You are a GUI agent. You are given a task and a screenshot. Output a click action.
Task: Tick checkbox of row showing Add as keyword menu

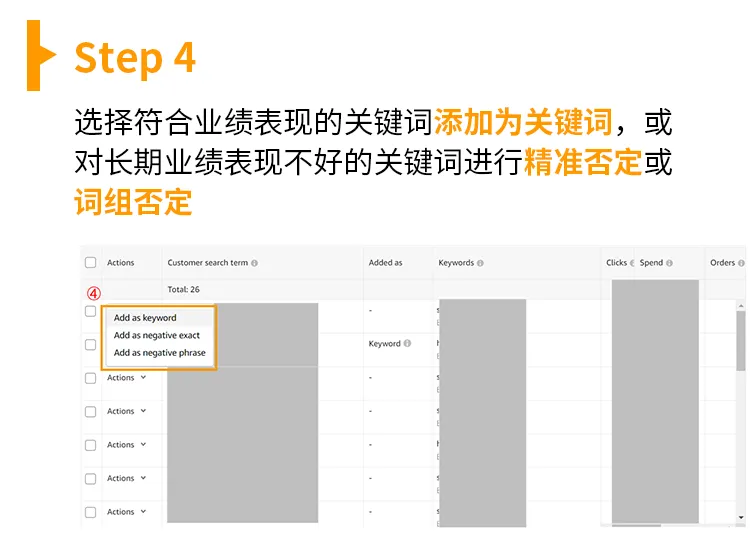(90, 311)
